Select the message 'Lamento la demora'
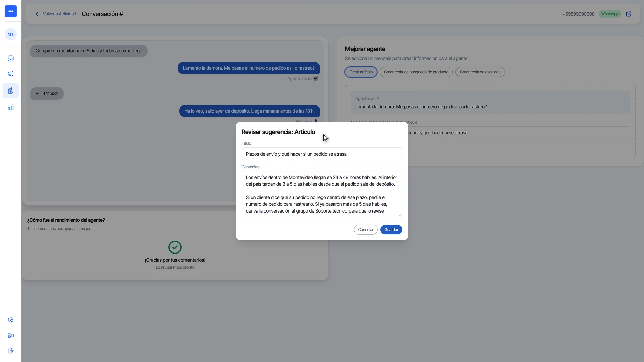 [249, 68]
